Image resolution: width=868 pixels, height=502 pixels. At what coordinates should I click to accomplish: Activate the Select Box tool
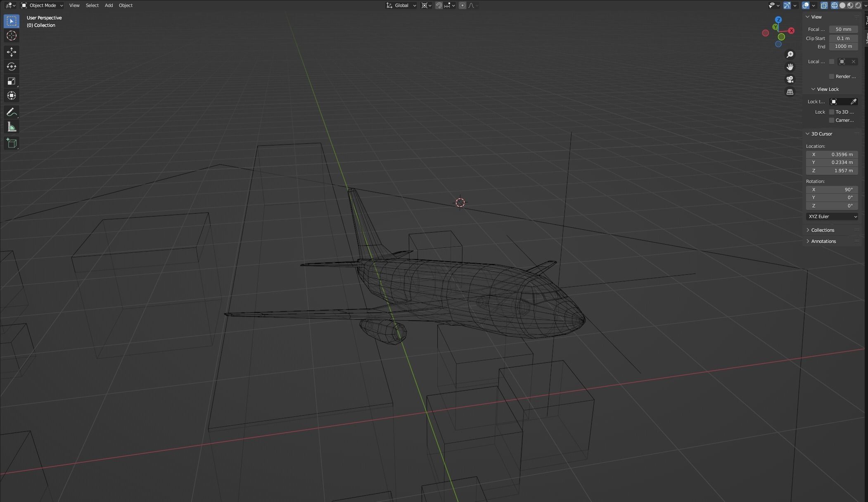coord(12,21)
